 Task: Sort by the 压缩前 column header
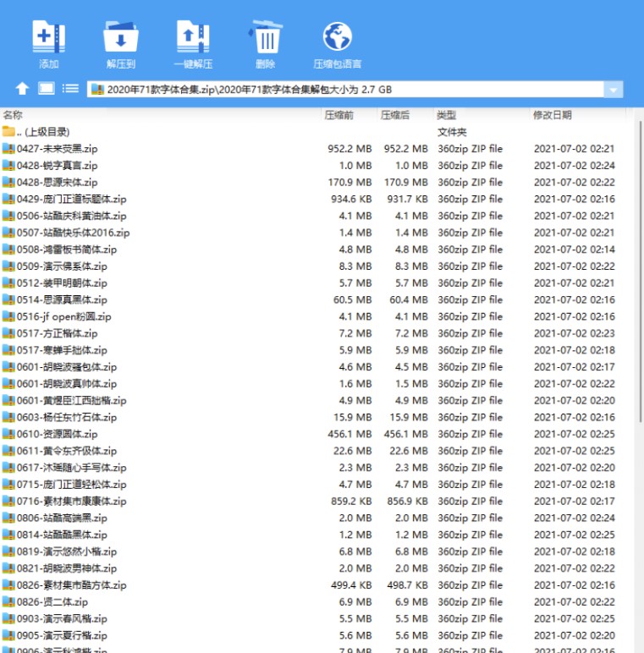tap(339, 115)
